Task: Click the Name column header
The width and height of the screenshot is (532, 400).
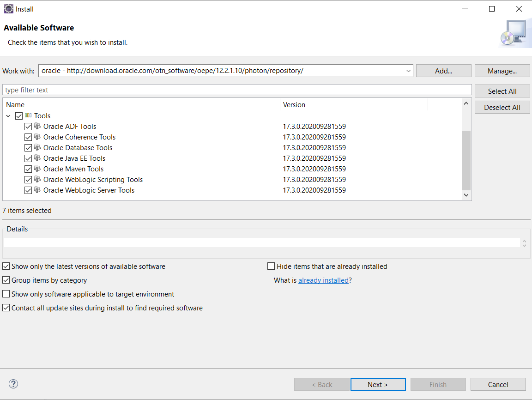Action: tap(15, 105)
